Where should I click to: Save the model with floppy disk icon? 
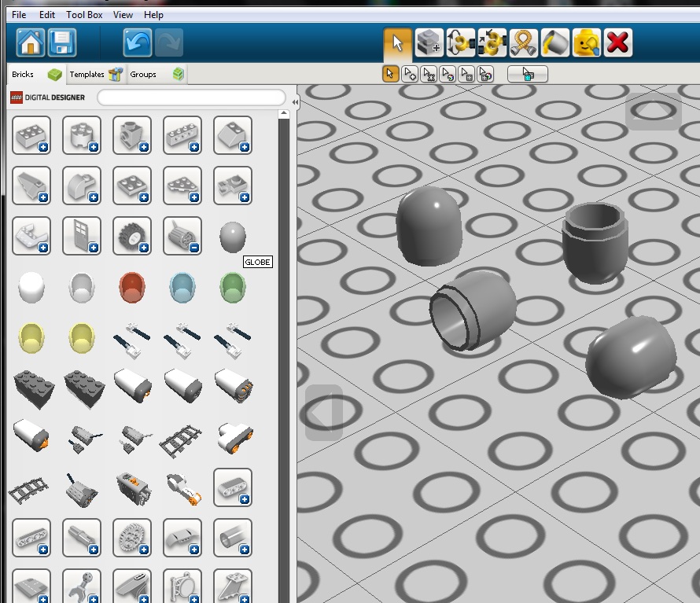pyautogui.click(x=62, y=43)
